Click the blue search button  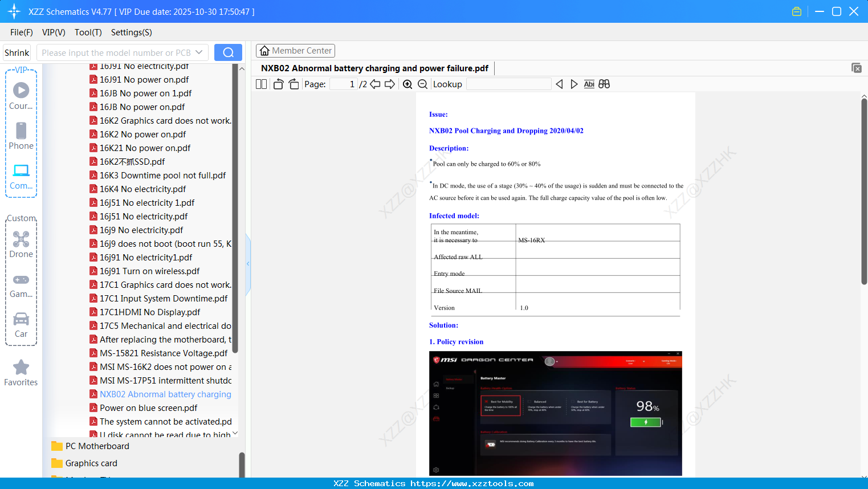tap(228, 52)
